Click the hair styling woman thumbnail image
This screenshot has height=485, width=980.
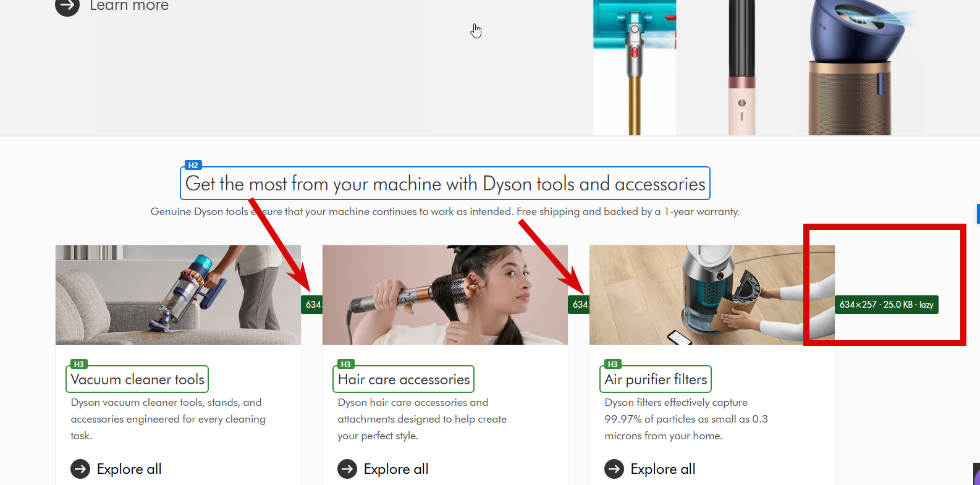445,295
